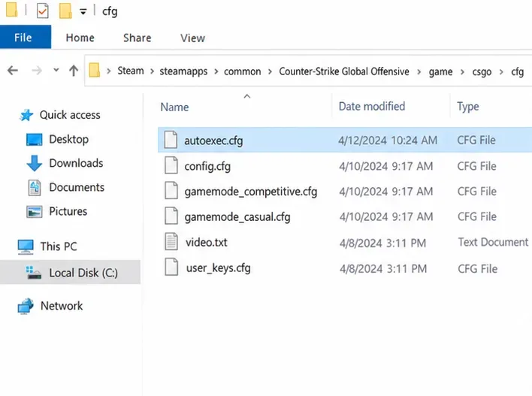Click the user_keys.cfg file icon
The image size is (532, 396).
pos(171,267)
